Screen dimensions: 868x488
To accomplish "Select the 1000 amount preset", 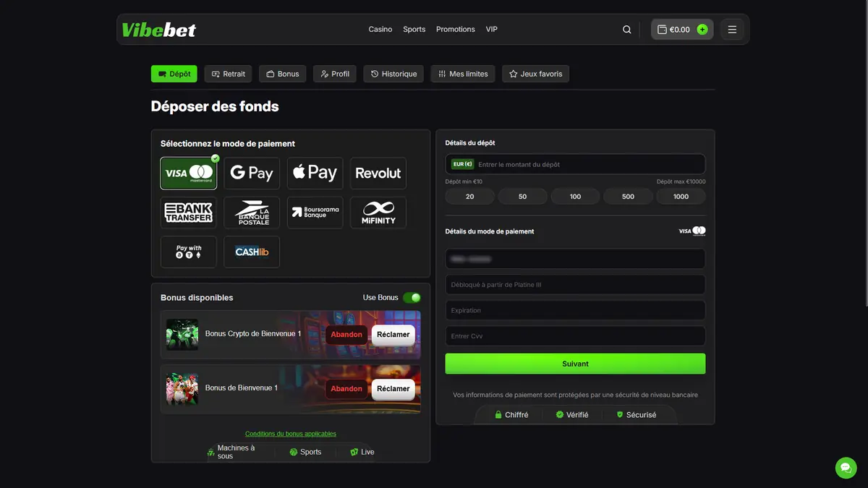I will coord(681,197).
